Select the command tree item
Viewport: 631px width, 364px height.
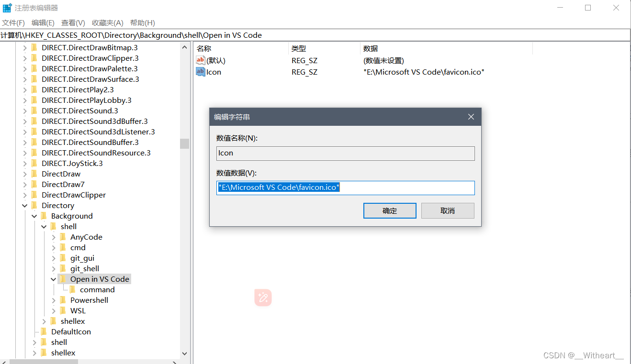pyautogui.click(x=97, y=289)
